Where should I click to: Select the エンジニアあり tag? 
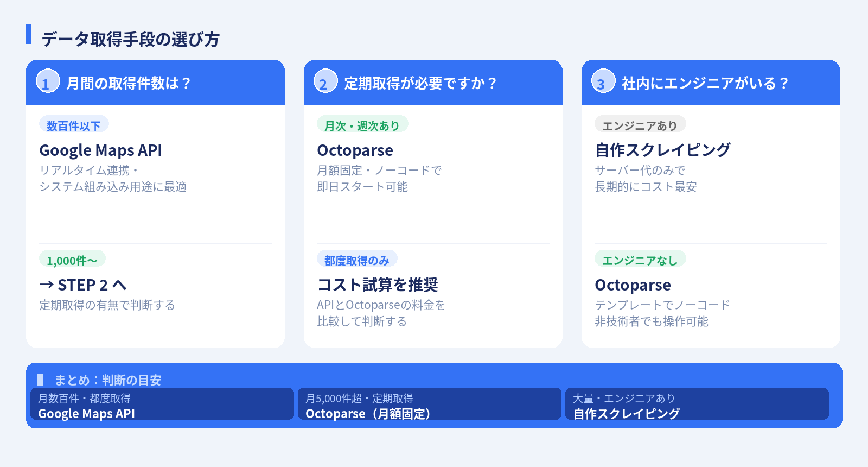pos(640,125)
